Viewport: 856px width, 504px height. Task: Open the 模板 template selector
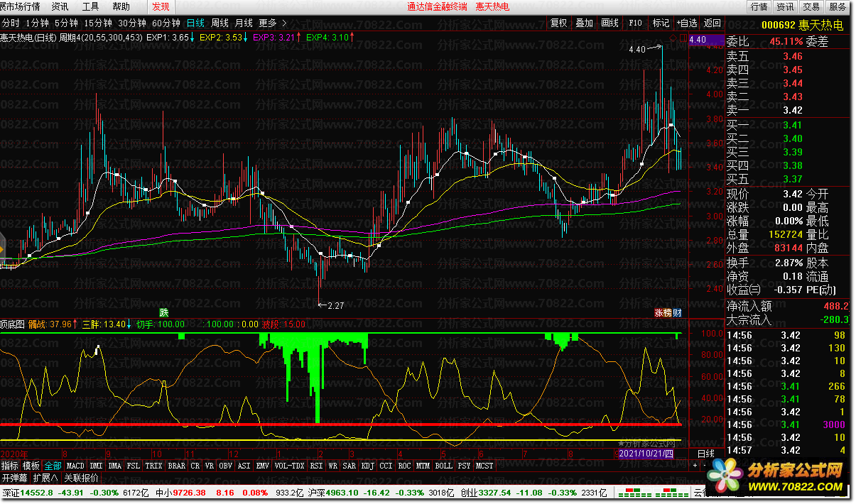click(x=31, y=466)
